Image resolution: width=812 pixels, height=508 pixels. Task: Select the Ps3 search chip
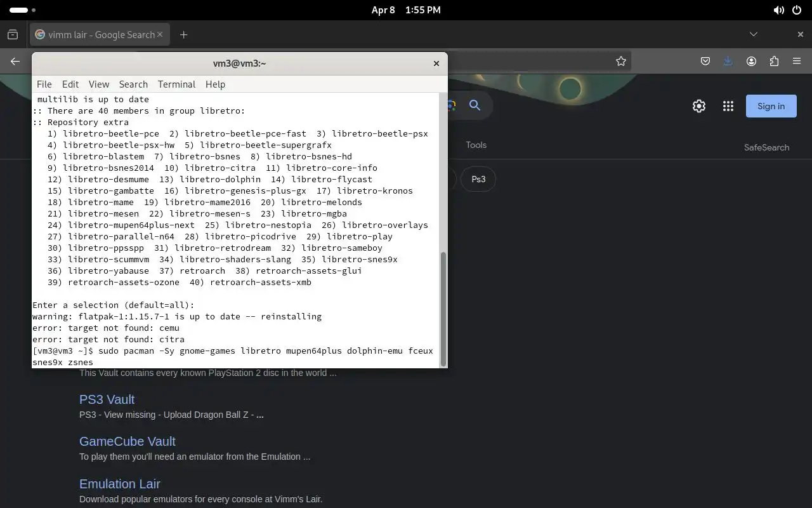click(478, 179)
